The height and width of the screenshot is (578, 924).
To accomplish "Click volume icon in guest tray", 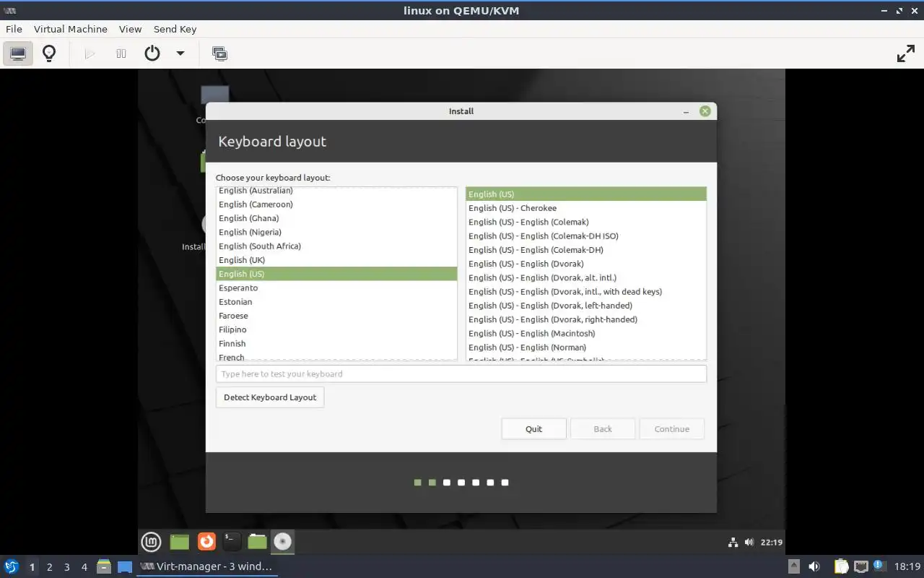I will (749, 542).
